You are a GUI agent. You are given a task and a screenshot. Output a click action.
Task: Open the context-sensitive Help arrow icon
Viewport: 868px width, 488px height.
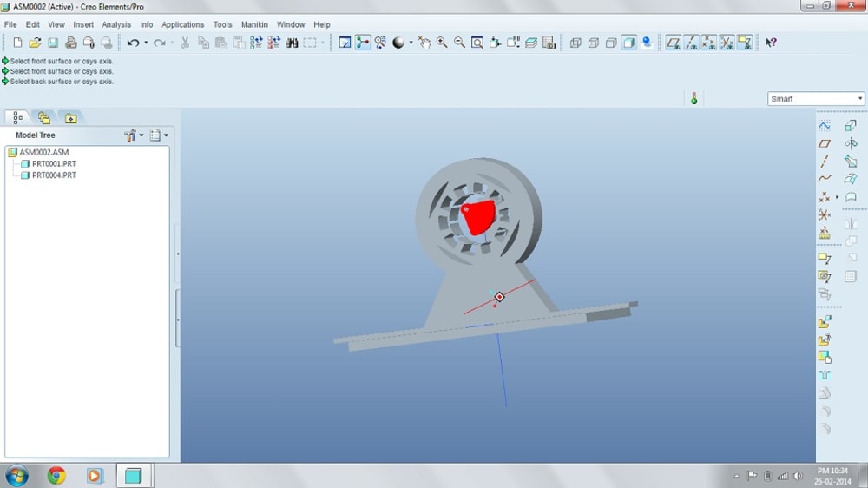(771, 43)
